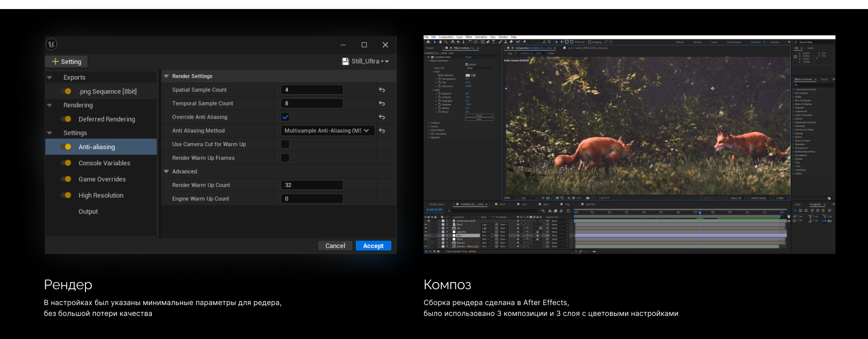868x339 pixels.
Task: Reset the Spatial Sample Count value
Action: (x=382, y=90)
